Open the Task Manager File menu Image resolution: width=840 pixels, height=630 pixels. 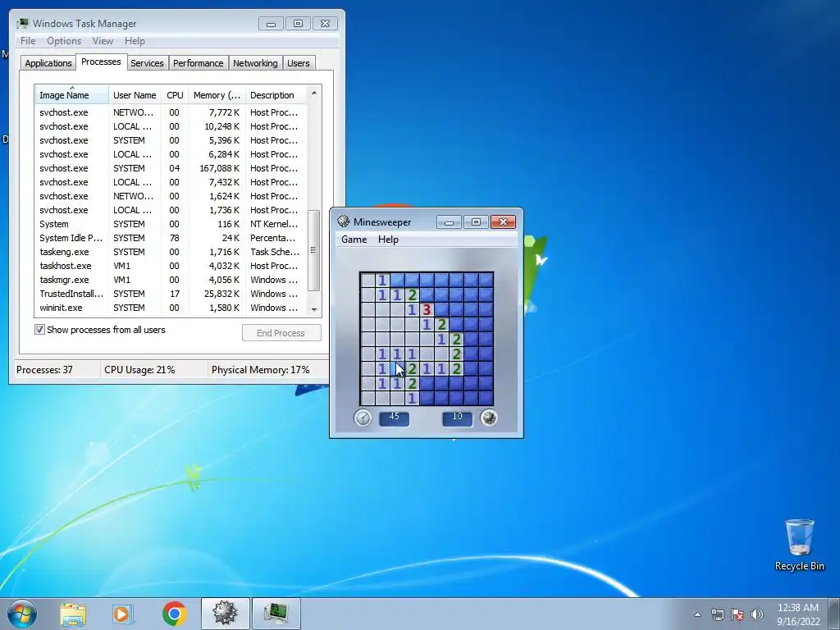tap(28, 41)
